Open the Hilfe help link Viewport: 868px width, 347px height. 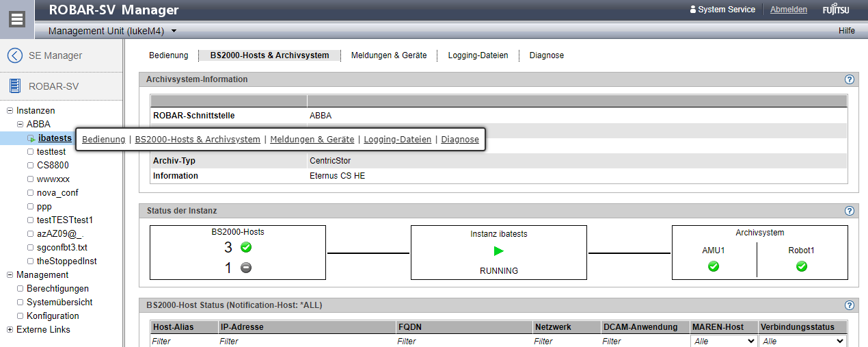847,31
